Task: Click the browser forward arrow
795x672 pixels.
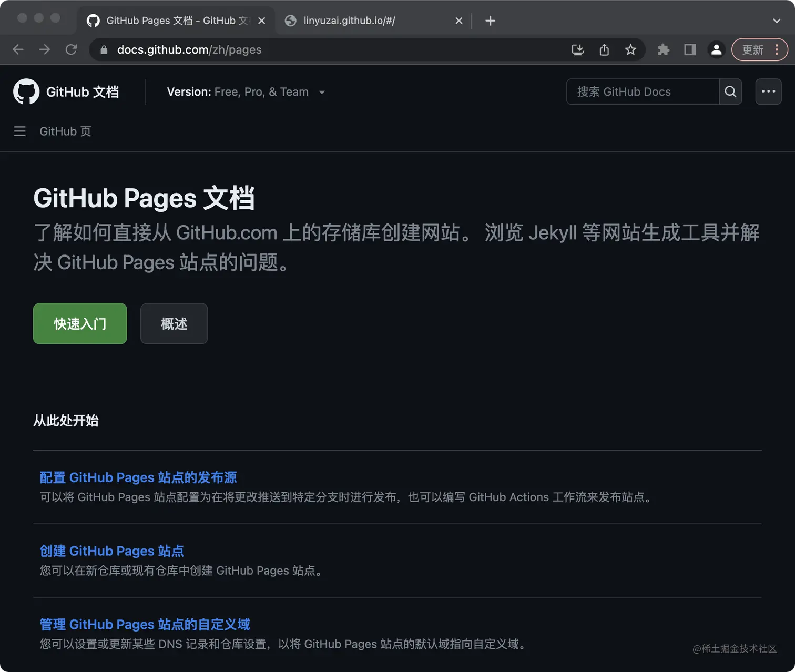Action: 45,49
